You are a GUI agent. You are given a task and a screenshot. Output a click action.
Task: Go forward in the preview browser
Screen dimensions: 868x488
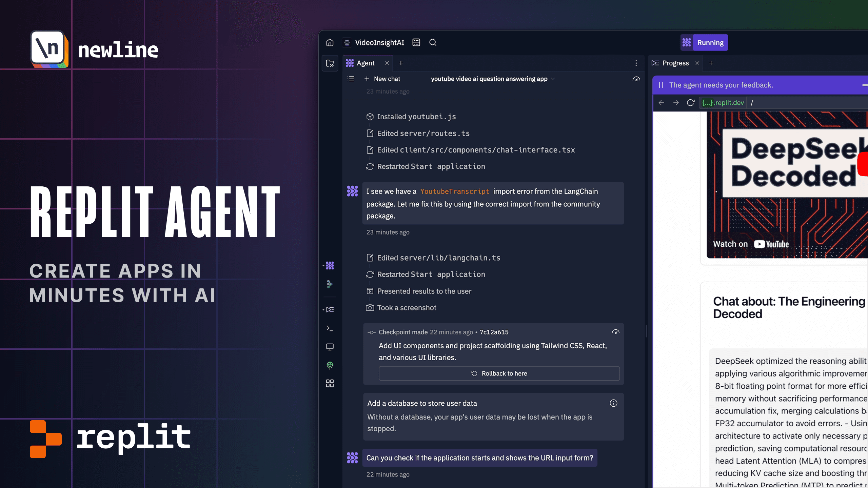tap(676, 103)
